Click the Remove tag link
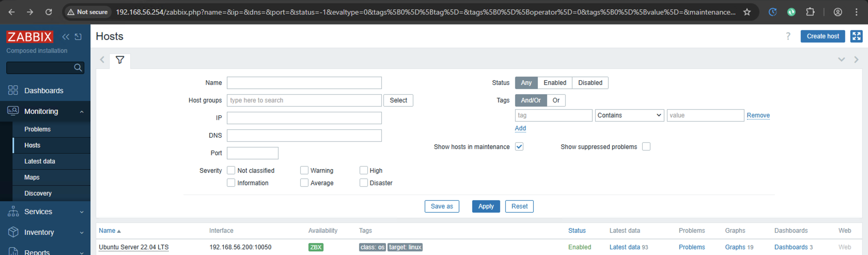Image resolution: width=868 pixels, height=255 pixels. [758, 115]
